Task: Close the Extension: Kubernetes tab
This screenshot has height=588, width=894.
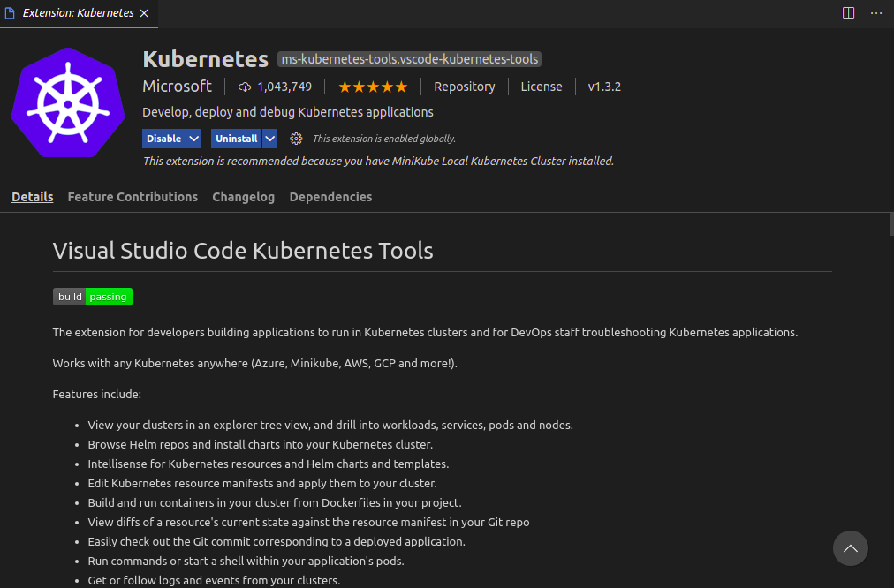Action: (x=144, y=13)
